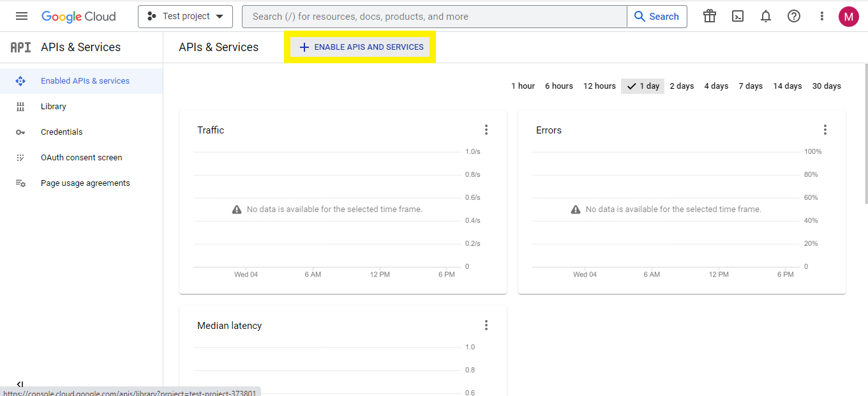868x396 pixels.
Task: Open the Traffic card options menu
Action: click(486, 129)
